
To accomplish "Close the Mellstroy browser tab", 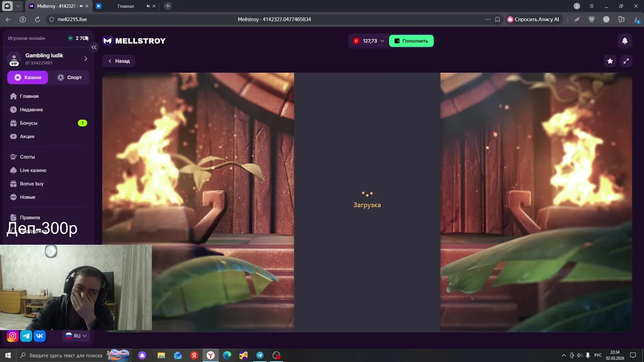I will (x=87, y=6).
